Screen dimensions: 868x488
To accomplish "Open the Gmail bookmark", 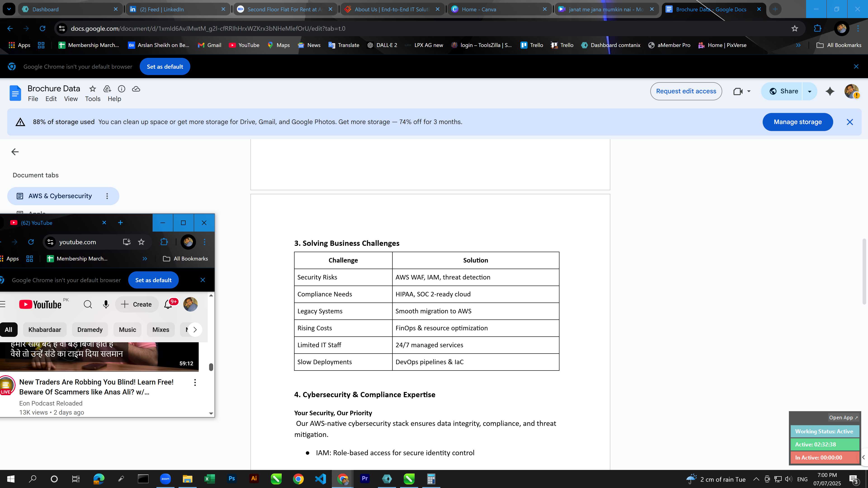I will click(209, 45).
